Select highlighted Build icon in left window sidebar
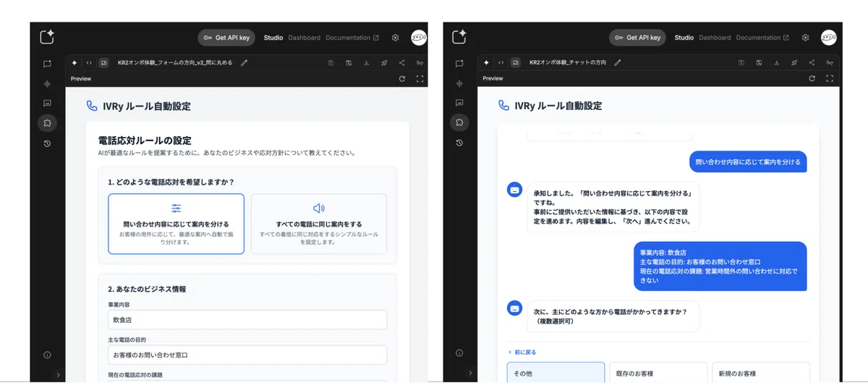 [x=47, y=123]
